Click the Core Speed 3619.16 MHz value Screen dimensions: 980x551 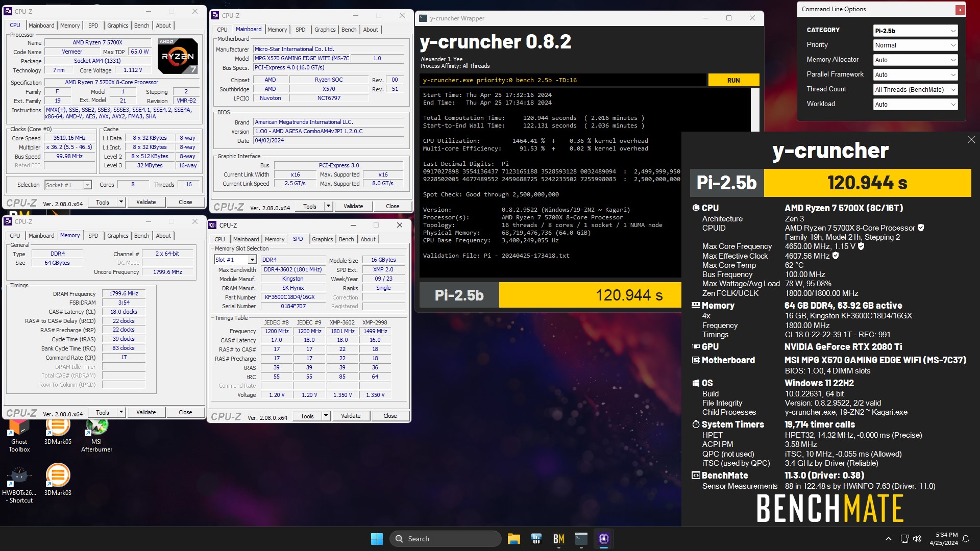click(x=69, y=138)
